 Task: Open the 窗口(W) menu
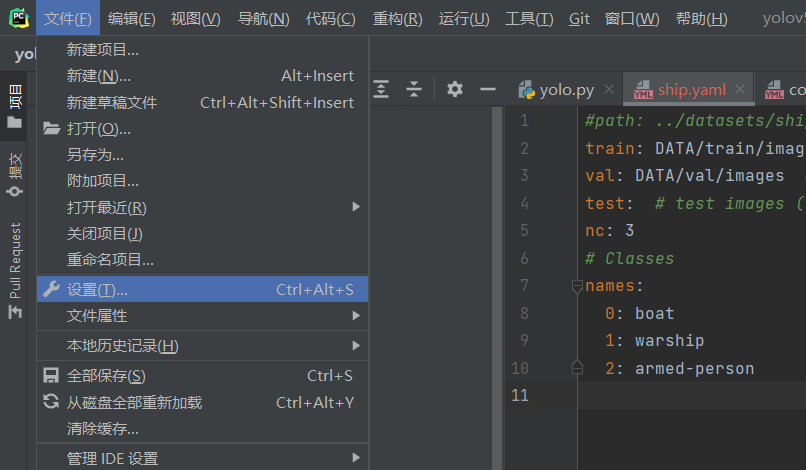click(632, 19)
